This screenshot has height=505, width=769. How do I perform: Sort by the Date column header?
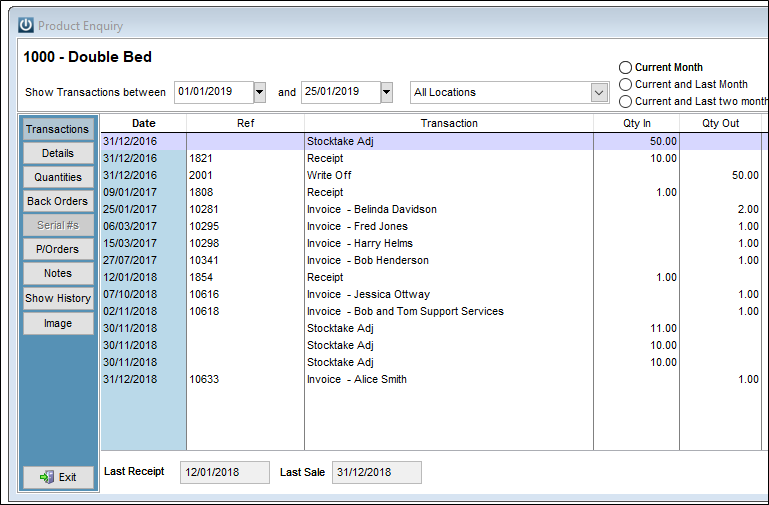[144, 123]
